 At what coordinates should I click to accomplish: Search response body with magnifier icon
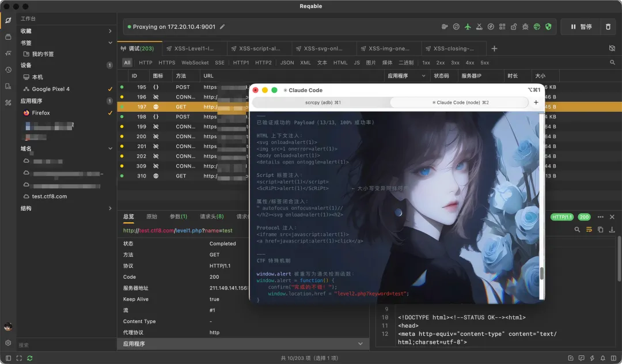point(577,230)
